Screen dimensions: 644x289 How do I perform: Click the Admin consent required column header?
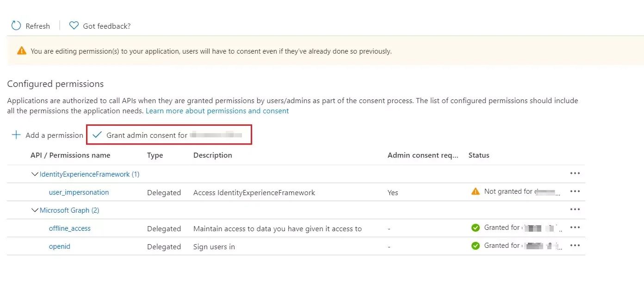coord(422,155)
